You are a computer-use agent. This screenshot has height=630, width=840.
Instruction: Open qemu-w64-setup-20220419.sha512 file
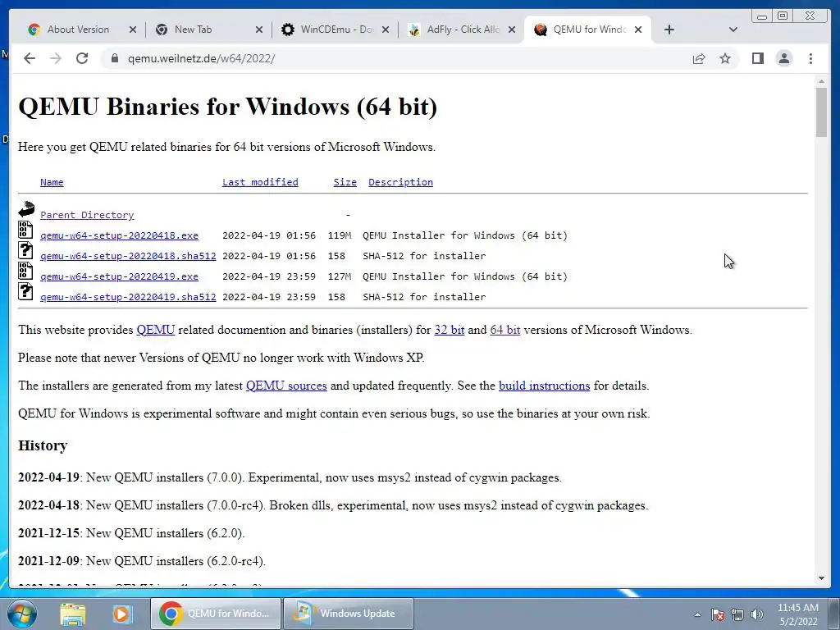[x=128, y=297]
